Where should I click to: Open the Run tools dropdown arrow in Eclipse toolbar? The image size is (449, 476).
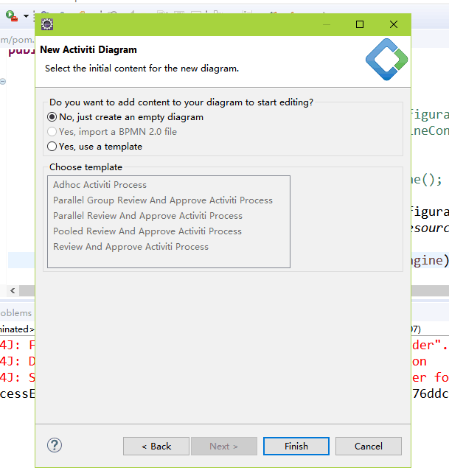click(26, 15)
